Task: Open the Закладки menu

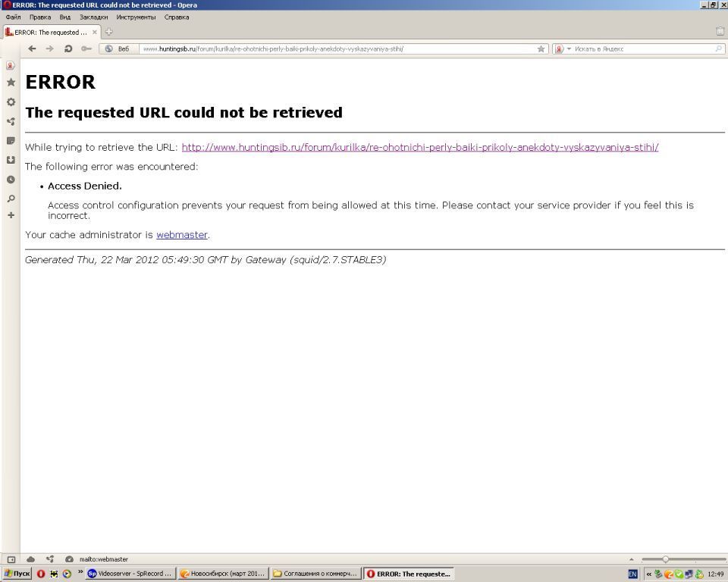Action: coord(93,17)
